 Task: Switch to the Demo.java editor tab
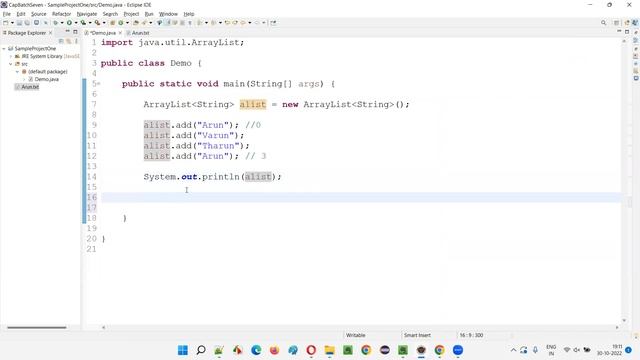(102, 33)
